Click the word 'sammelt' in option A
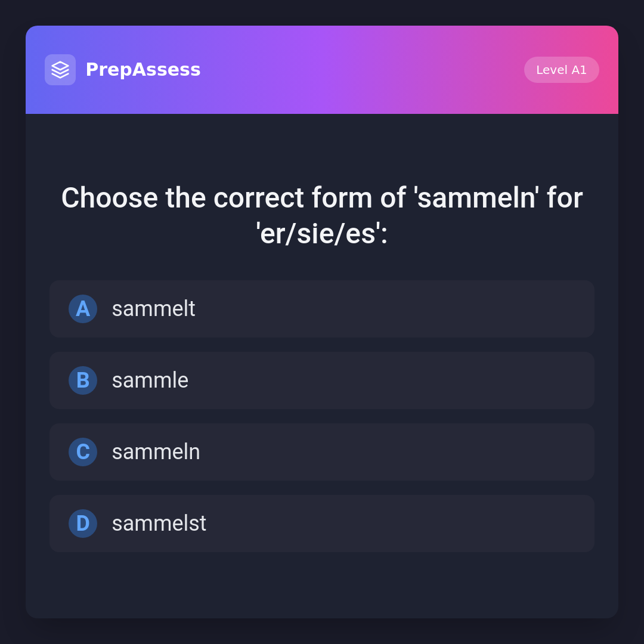The image size is (644, 644). [x=153, y=309]
